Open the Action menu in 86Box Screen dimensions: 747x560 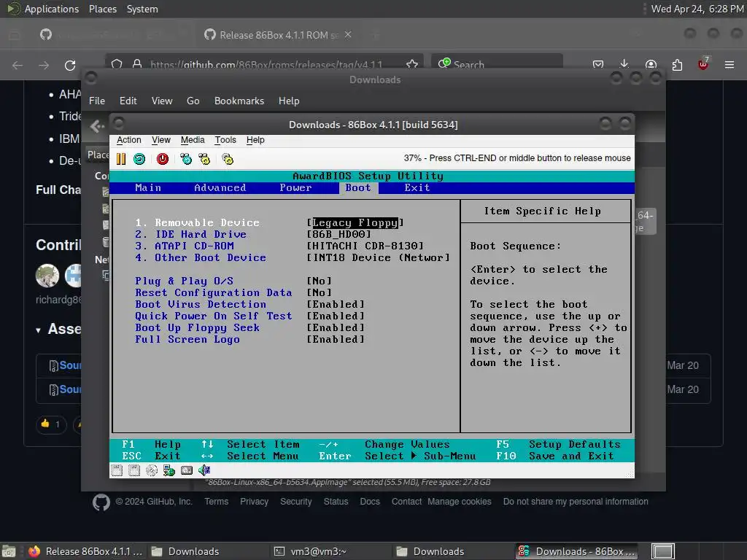click(x=129, y=140)
